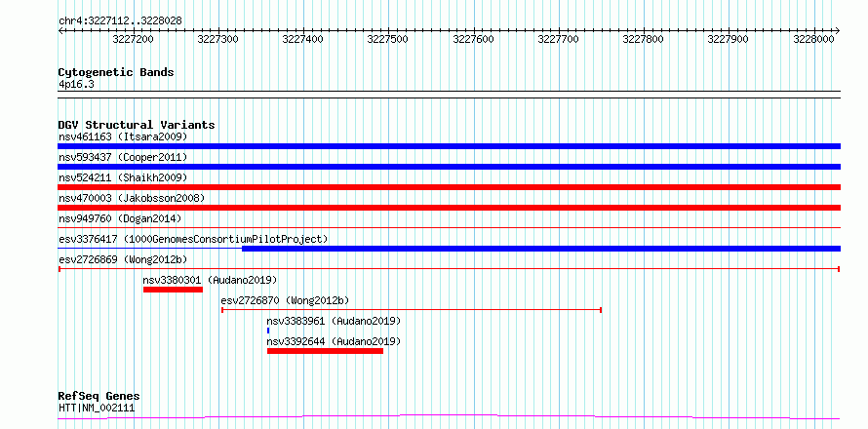The width and height of the screenshot is (868, 429).
Task: Click the nsv461163 (Itsara2009) variant label
Action: (123, 136)
